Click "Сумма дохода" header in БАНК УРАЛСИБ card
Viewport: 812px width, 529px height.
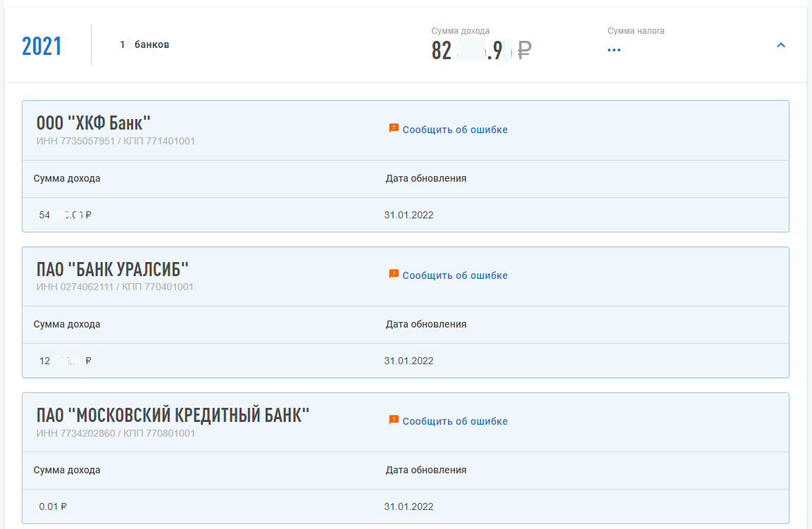pyautogui.click(x=67, y=324)
